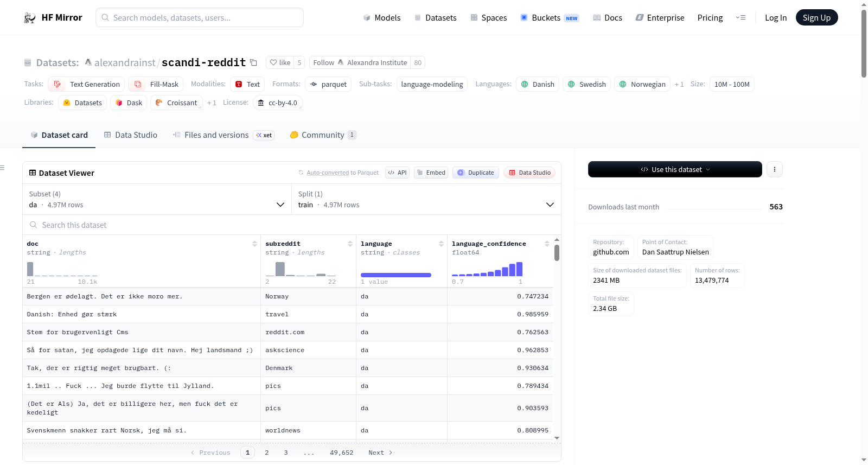Select the Dask library tag
The width and height of the screenshot is (868, 465).
pyautogui.click(x=129, y=103)
